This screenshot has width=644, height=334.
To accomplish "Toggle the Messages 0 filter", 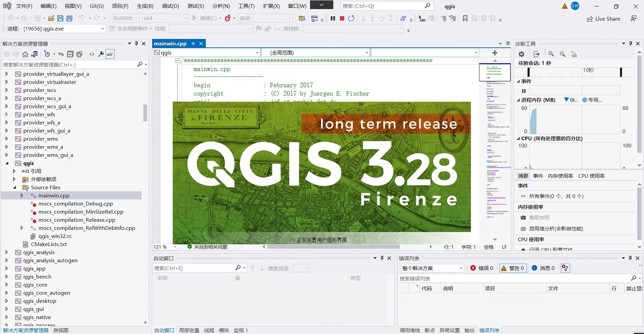I will tap(543, 268).
